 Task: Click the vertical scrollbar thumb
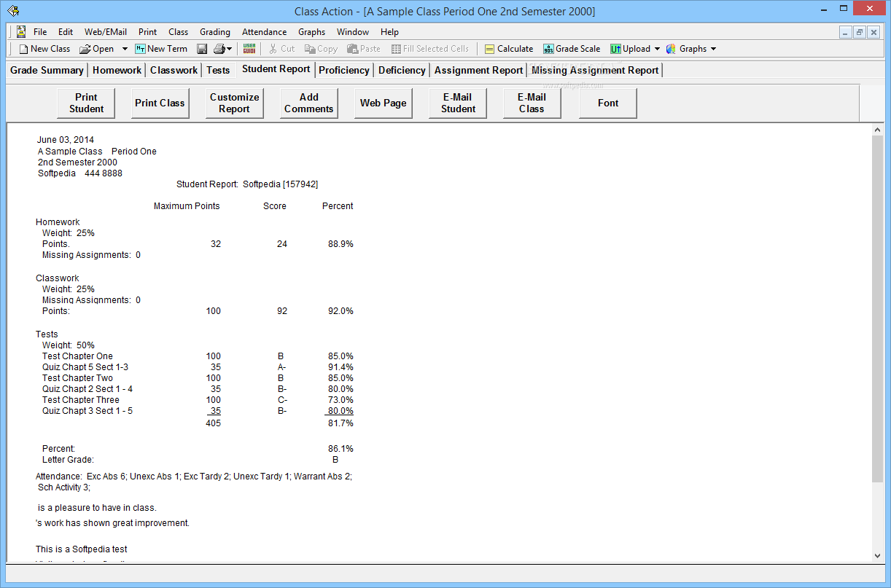pos(878,308)
